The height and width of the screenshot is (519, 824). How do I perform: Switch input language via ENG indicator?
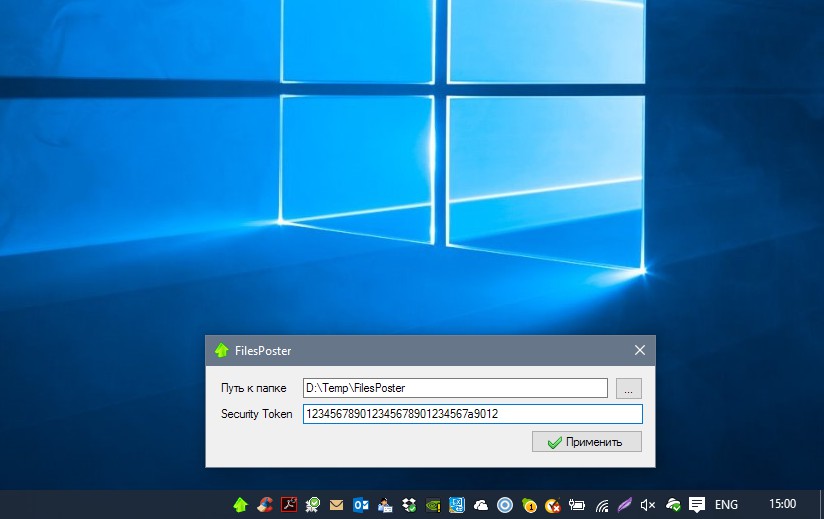pos(726,505)
